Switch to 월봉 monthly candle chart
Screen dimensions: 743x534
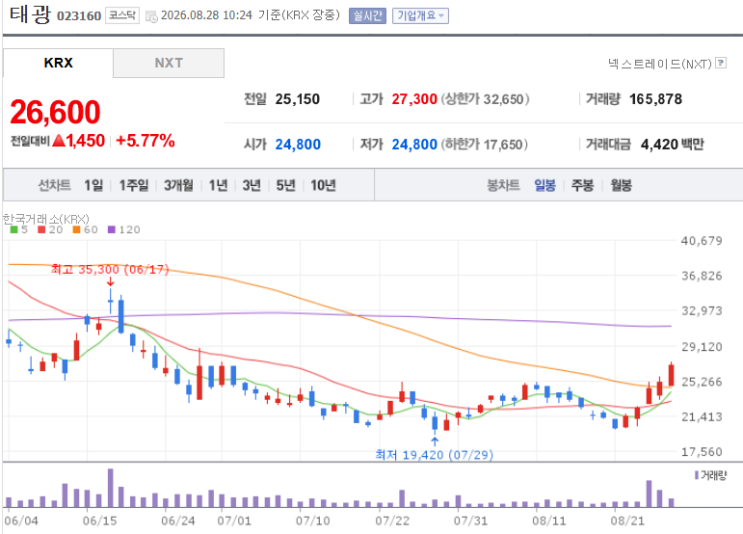(621, 185)
